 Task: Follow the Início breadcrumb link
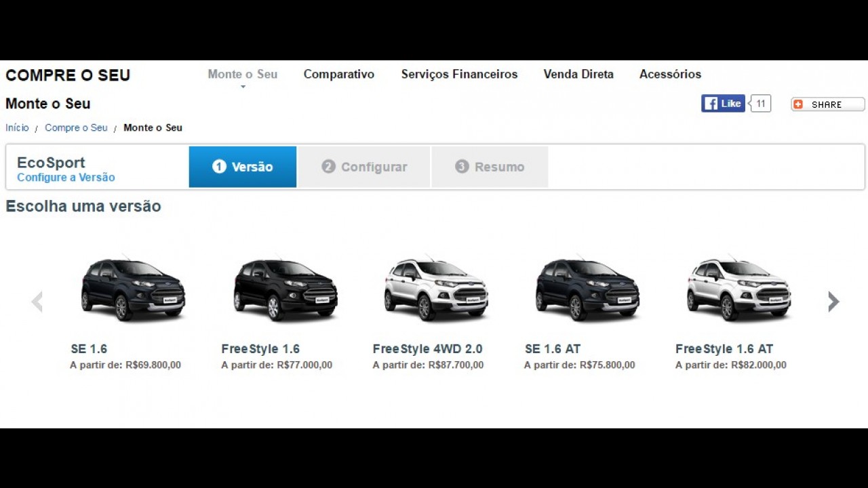tap(17, 127)
